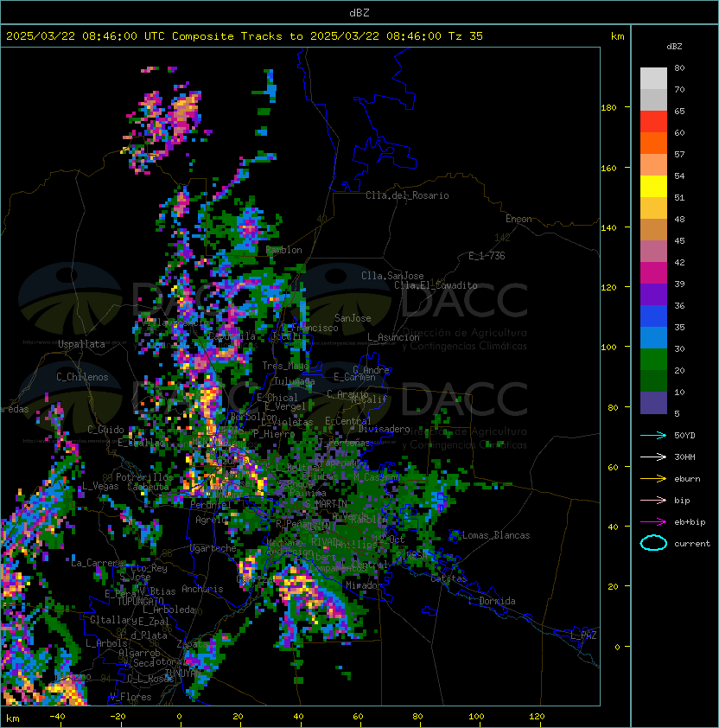Click the dBZ heading above the color scale

(674, 47)
